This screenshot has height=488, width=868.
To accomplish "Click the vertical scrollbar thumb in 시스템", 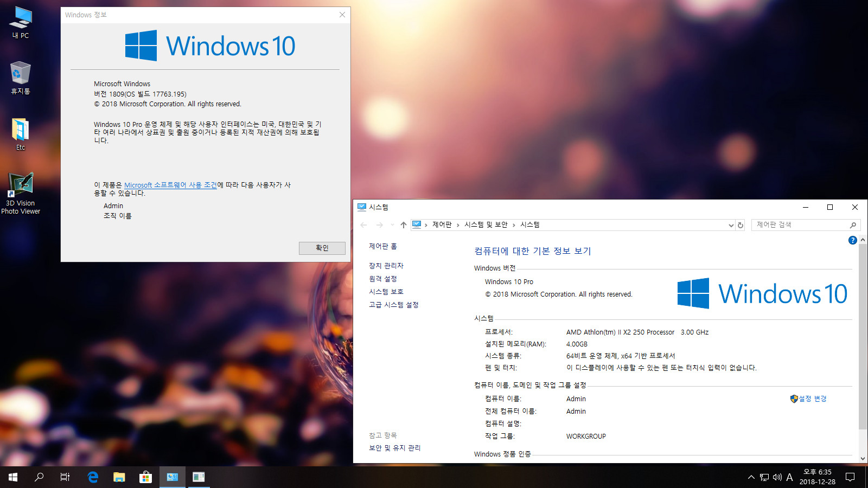I will [863, 336].
